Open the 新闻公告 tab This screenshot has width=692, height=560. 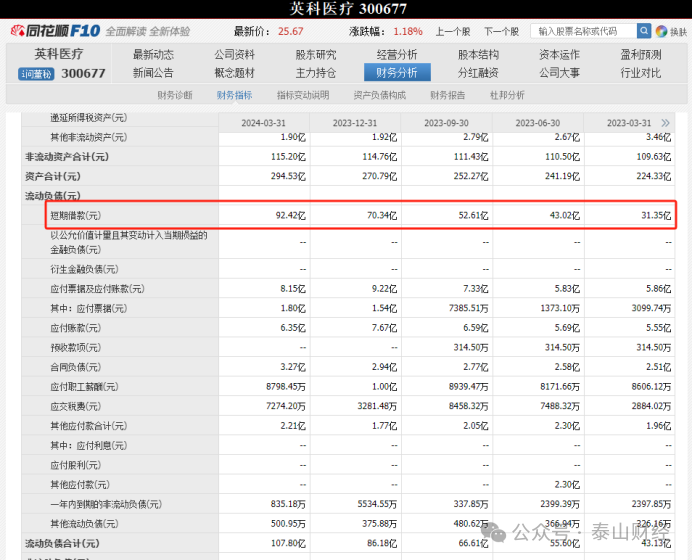153,73
